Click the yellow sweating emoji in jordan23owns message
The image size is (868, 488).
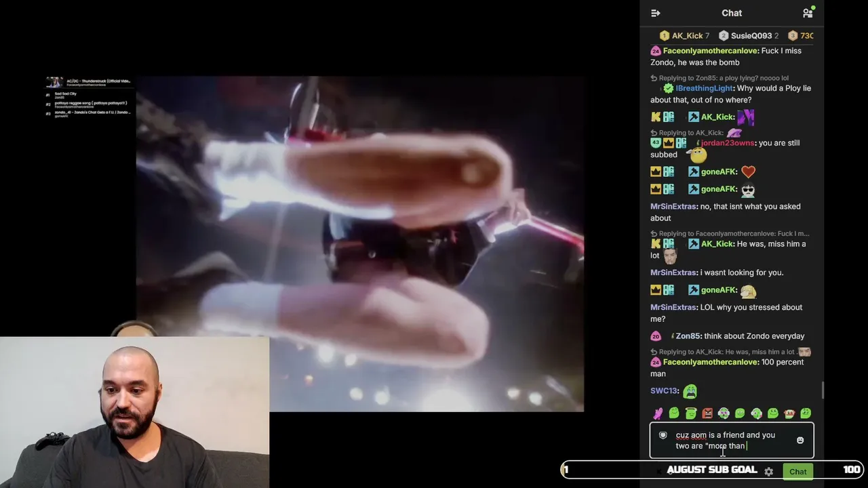pyautogui.click(x=698, y=156)
